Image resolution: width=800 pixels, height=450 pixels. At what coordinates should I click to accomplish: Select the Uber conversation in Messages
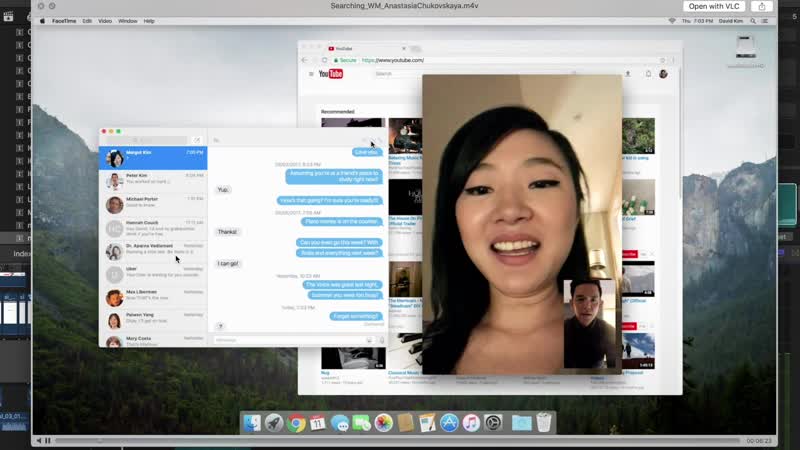coord(153,274)
